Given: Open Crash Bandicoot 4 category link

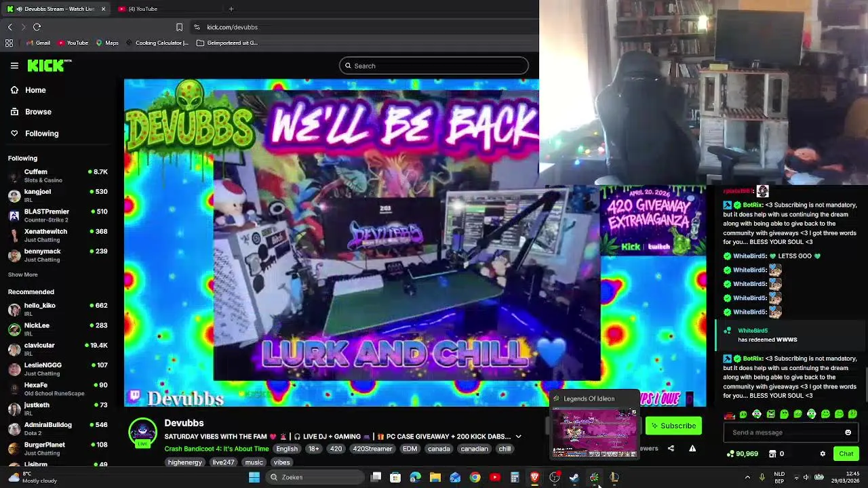Looking at the screenshot, I should coord(216,449).
